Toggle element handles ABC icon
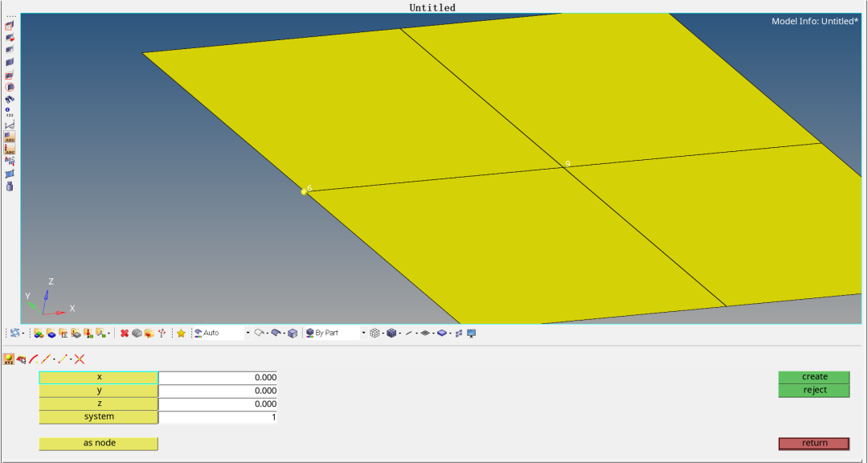This screenshot has height=463, width=868. pyautogui.click(x=10, y=136)
